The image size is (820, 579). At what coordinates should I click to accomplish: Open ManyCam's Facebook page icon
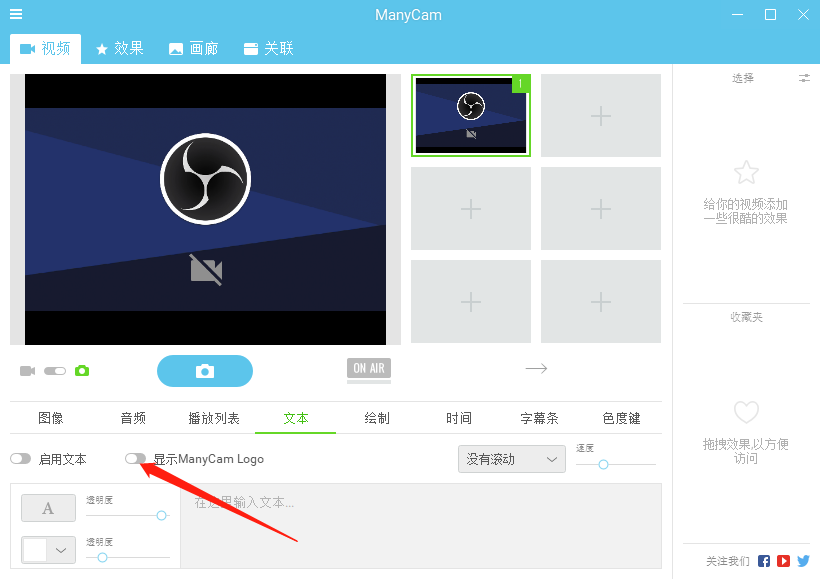tap(764, 561)
